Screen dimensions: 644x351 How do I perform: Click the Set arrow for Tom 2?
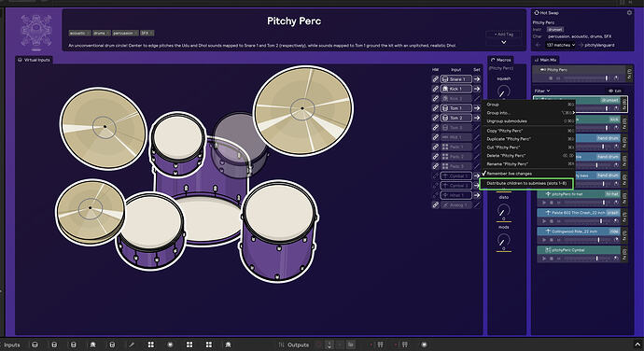(x=477, y=118)
